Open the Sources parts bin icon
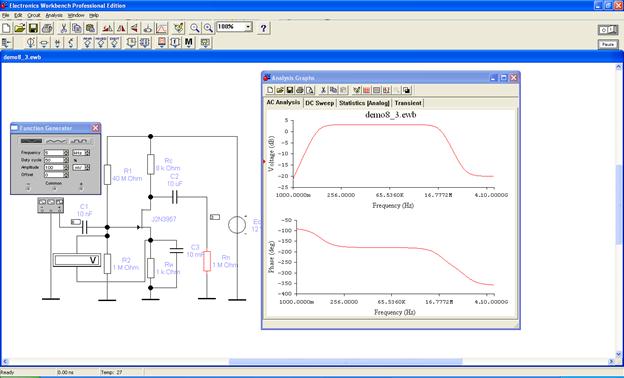Screen dimensions: 624x378 (x=31, y=42)
